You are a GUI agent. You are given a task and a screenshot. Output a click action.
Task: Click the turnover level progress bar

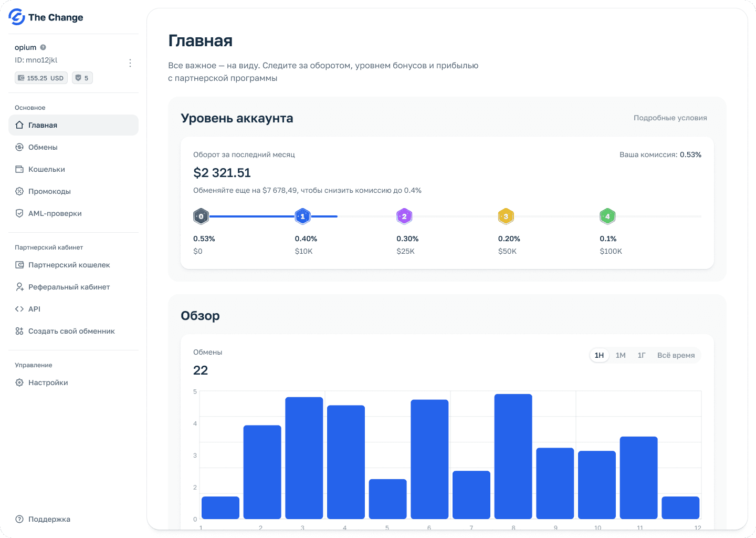click(447, 216)
